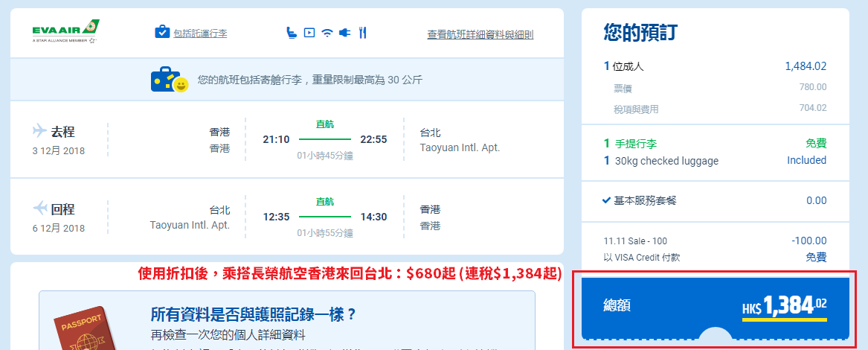Screen dimensions: 868x350
Task: Click the return arrival time 14:30
Action: [373, 216]
